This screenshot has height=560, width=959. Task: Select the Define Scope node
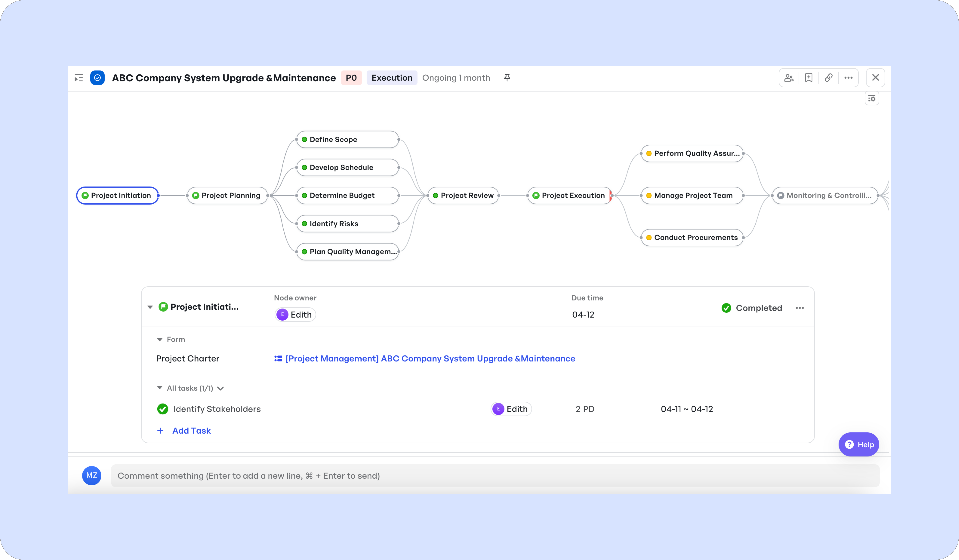(x=347, y=140)
